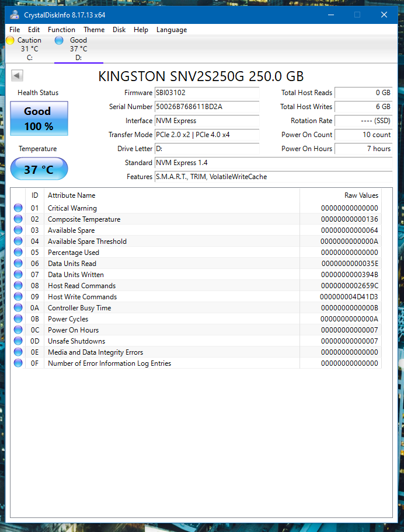Click the status circle for Composite Temperature

click(x=18, y=219)
